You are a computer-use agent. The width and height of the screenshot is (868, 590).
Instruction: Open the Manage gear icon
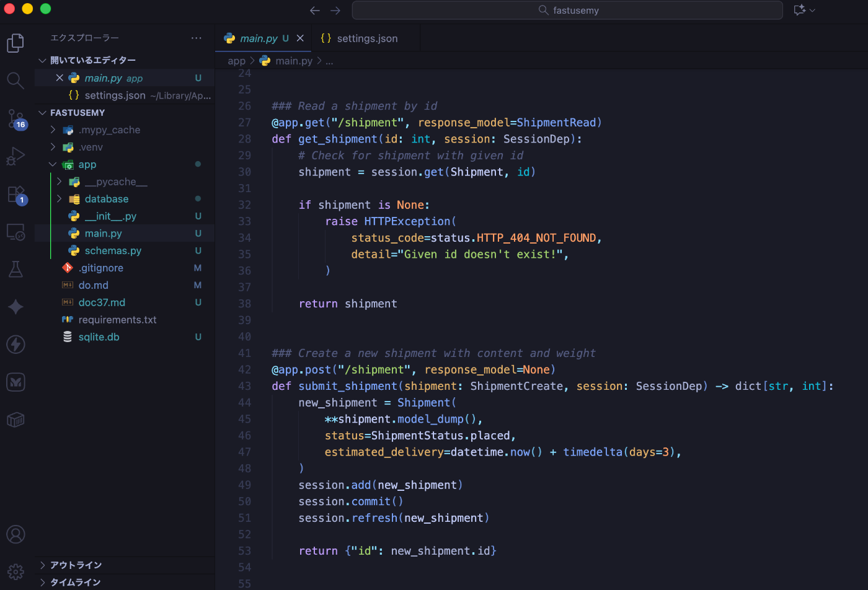tap(15, 571)
